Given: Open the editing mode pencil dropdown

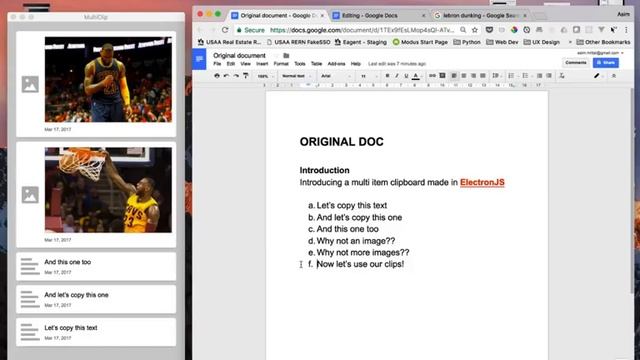Looking at the screenshot, I should tap(598, 76).
